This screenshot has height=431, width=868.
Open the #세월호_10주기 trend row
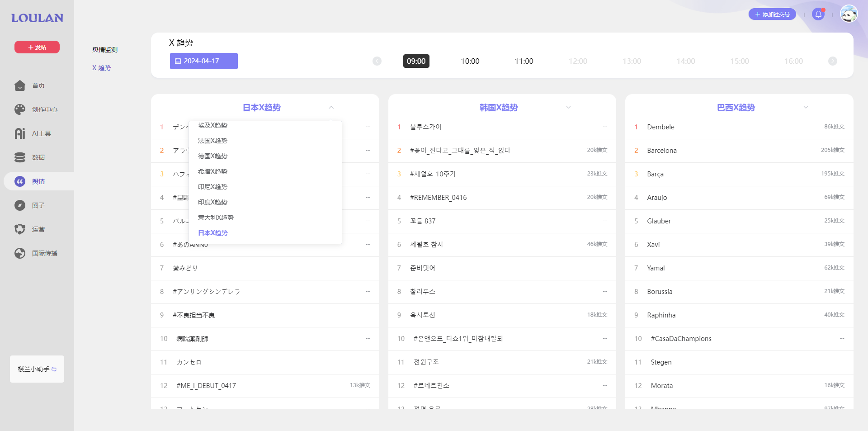pyautogui.click(x=502, y=174)
